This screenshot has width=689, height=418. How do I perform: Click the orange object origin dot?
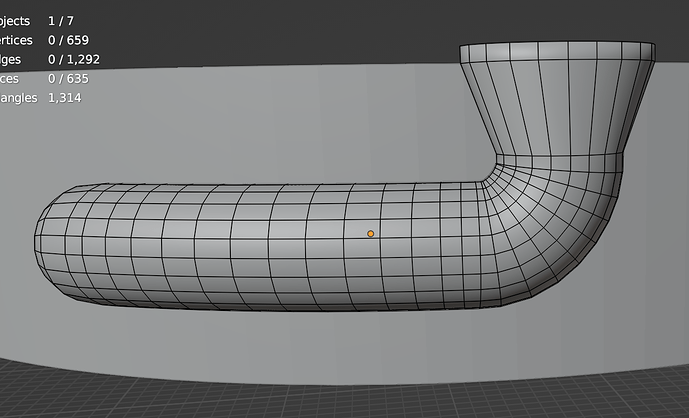tap(370, 234)
